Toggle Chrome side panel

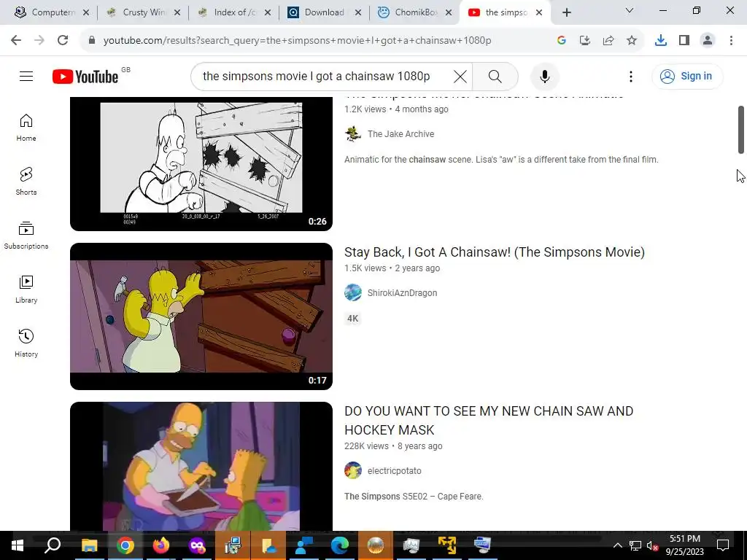click(x=684, y=40)
